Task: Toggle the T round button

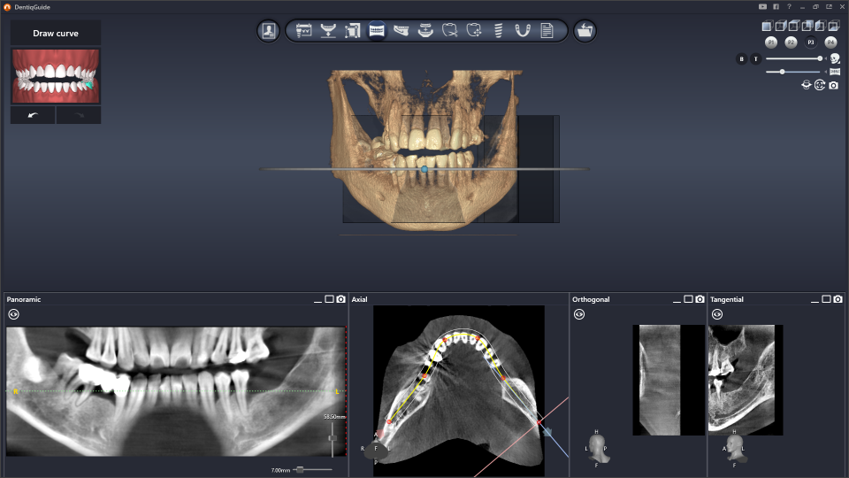Action: (756, 59)
